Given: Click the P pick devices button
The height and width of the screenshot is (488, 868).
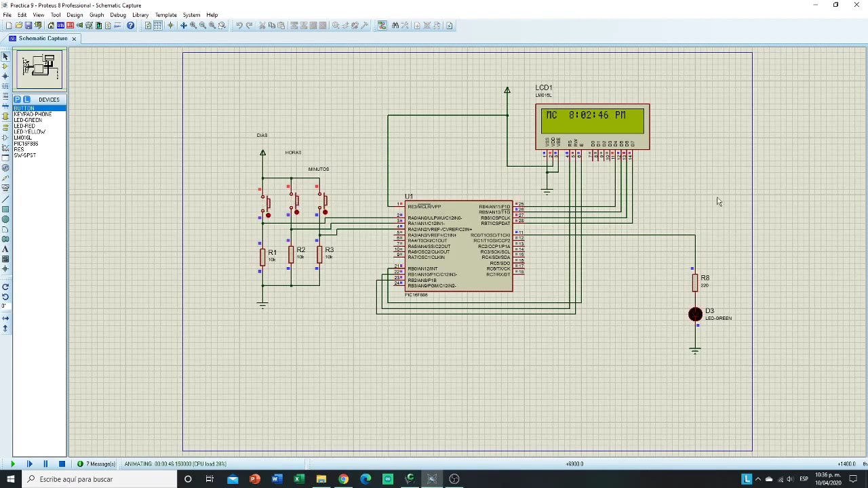Looking at the screenshot, I should pyautogui.click(x=18, y=100).
